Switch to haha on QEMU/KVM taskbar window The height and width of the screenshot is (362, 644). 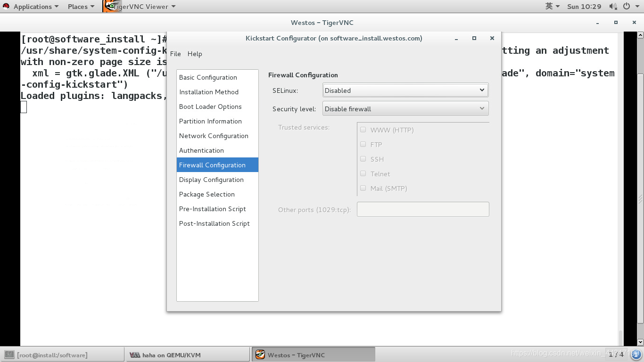click(188, 355)
